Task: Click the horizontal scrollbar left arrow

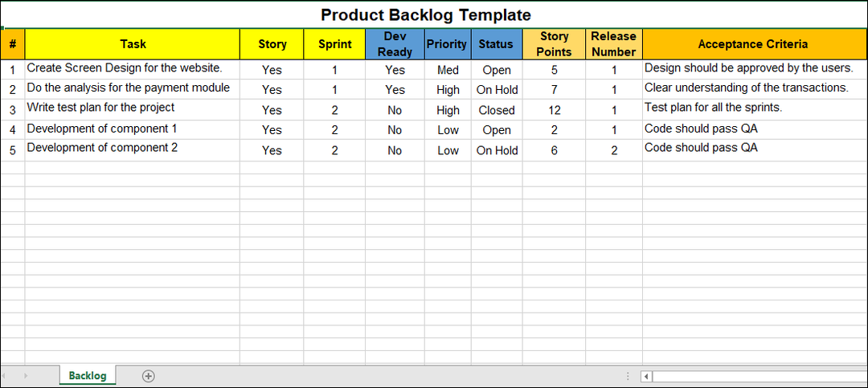Action: pyautogui.click(x=646, y=377)
